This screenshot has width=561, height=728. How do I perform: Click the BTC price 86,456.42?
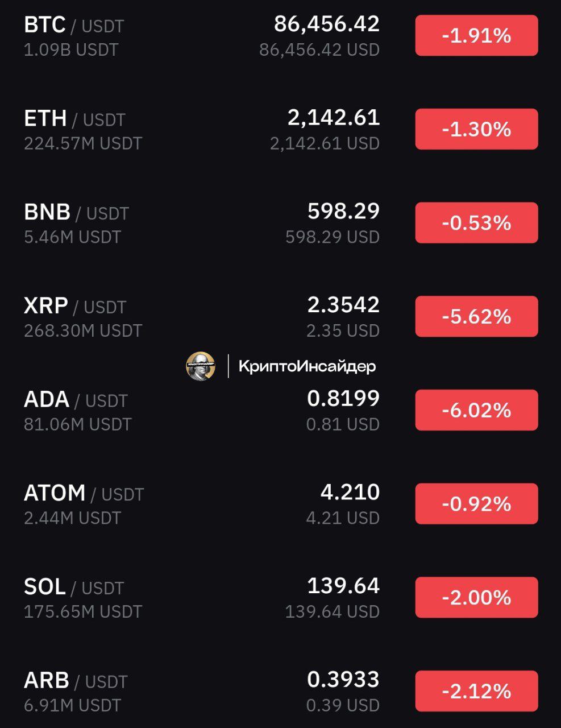[326, 24]
